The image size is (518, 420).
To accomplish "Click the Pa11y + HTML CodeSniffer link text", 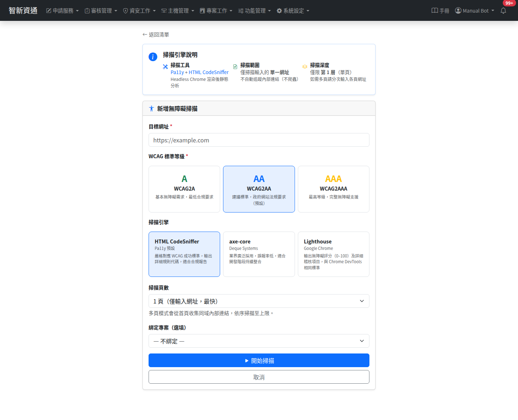I will point(200,72).
